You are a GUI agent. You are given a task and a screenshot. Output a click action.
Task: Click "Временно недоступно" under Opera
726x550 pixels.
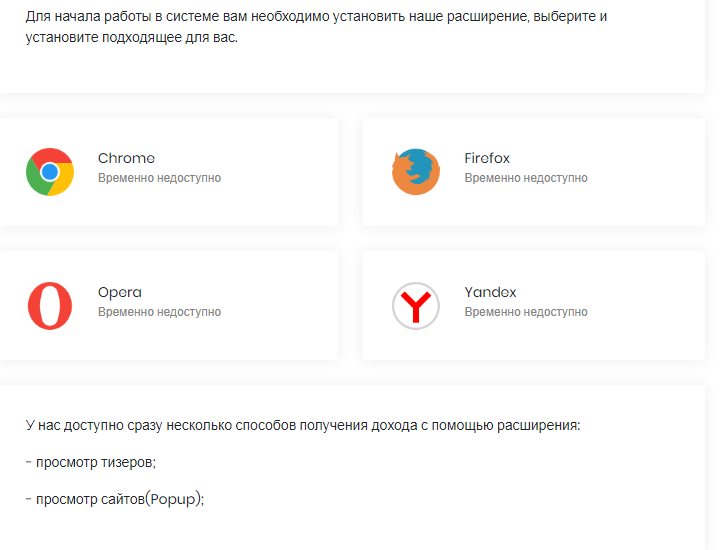(x=159, y=312)
